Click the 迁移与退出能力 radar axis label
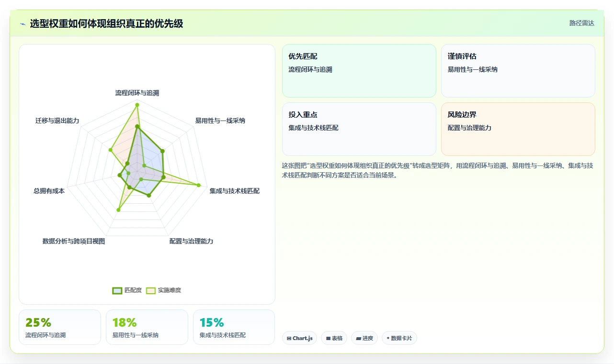 point(57,121)
